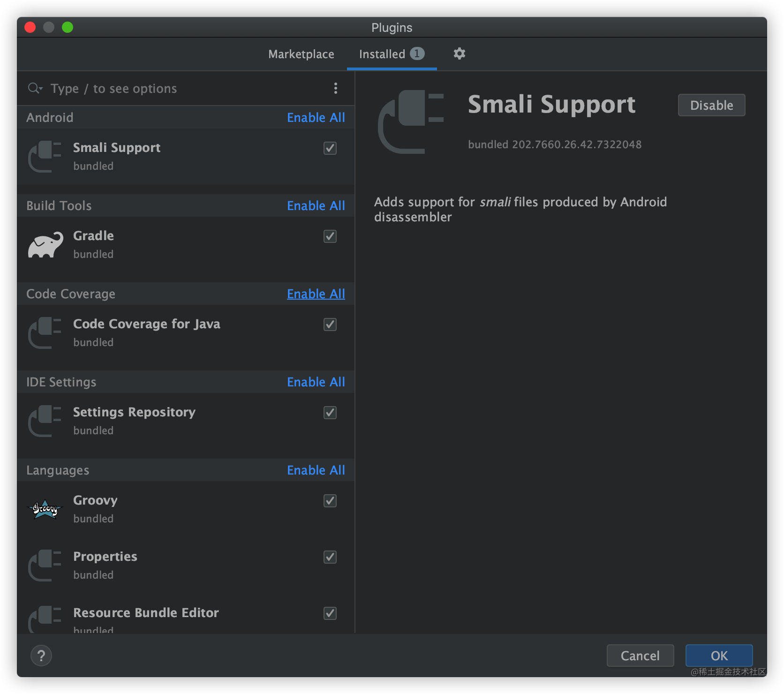Toggle the Groovy plugin checkbox
Screen dimensions: 784x694
click(x=330, y=501)
